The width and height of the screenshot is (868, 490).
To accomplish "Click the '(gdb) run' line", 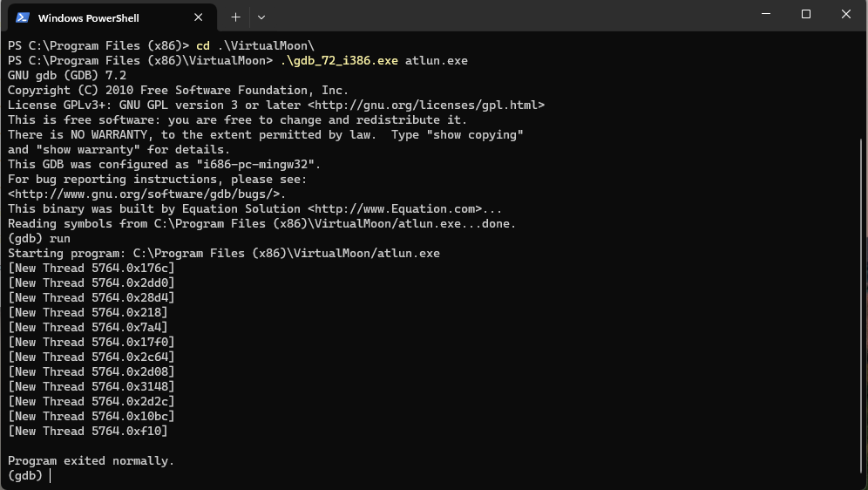I will (39, 239).
